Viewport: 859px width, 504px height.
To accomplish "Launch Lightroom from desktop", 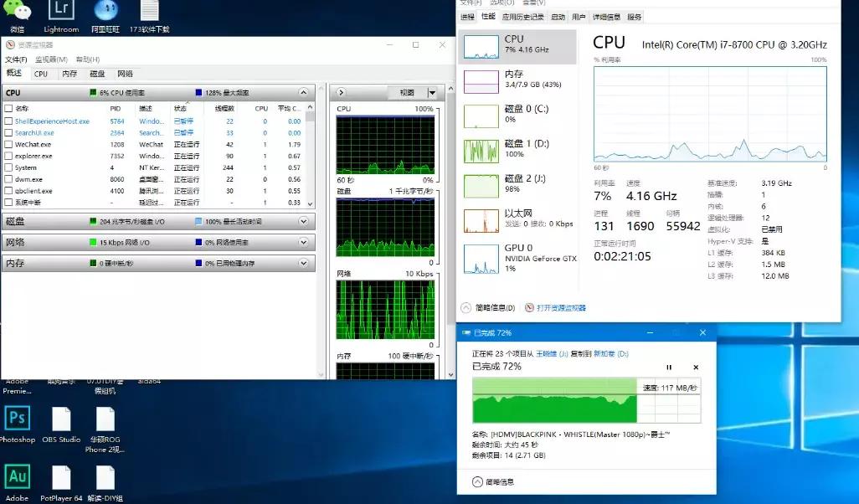I will [60, 12].
